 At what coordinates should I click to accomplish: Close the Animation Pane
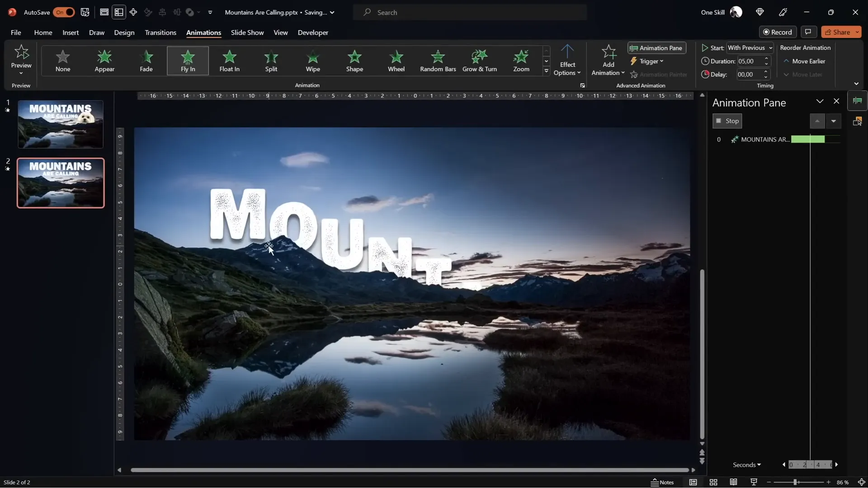point(836,101)
